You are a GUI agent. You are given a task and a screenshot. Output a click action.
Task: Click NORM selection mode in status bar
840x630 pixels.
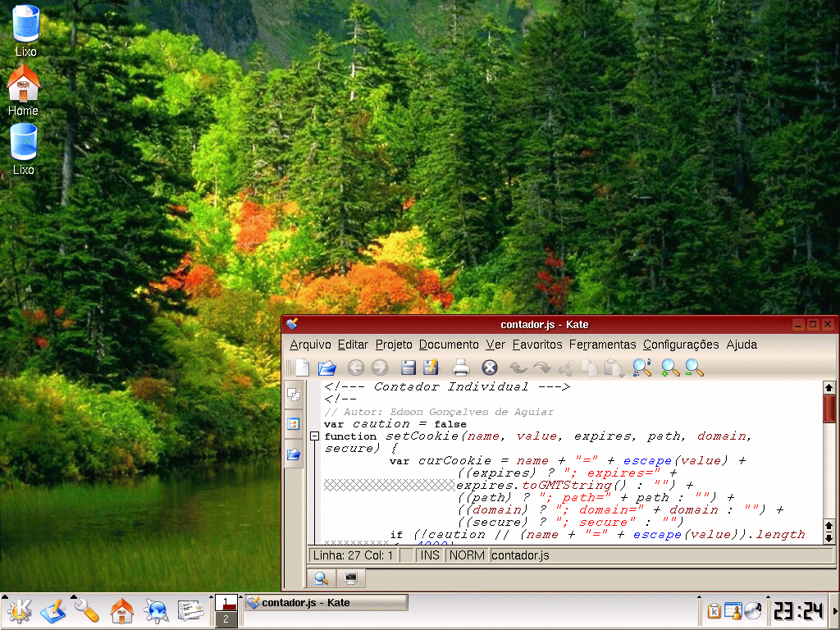[x=467, y=555]
